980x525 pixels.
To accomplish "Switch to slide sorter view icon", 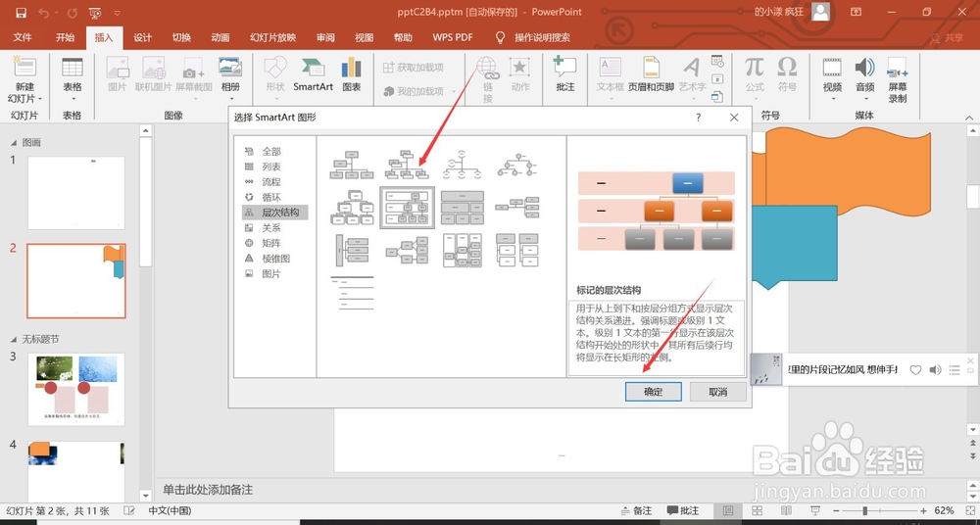I will [758, 510].
